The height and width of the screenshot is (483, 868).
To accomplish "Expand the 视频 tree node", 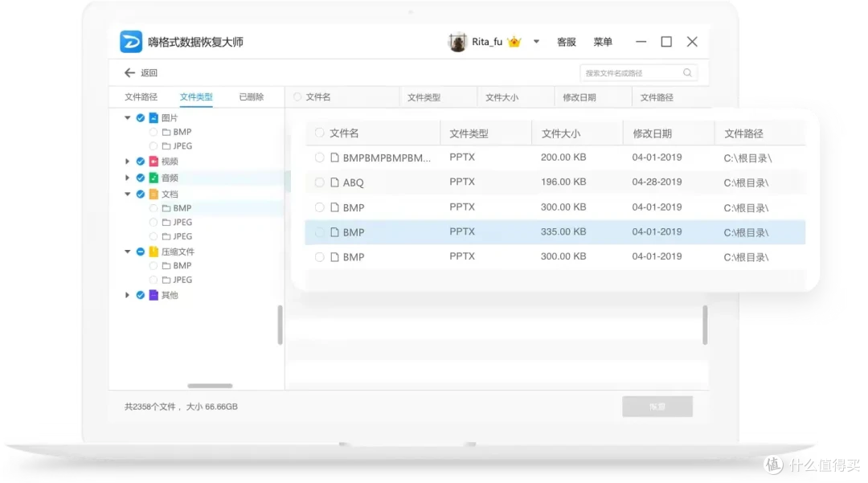I will [x=127, y=162].
